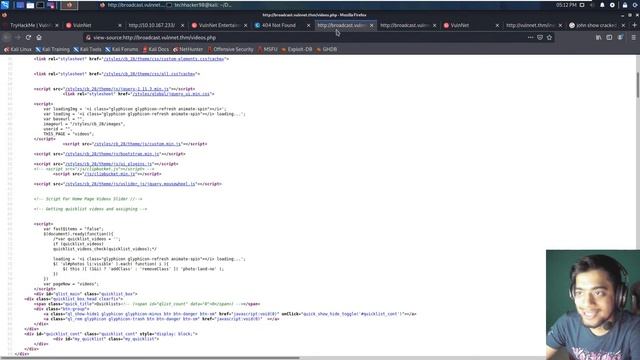Open the Kali Docs bookmark
Screen dimensions: 640x360
click(156, 49)
